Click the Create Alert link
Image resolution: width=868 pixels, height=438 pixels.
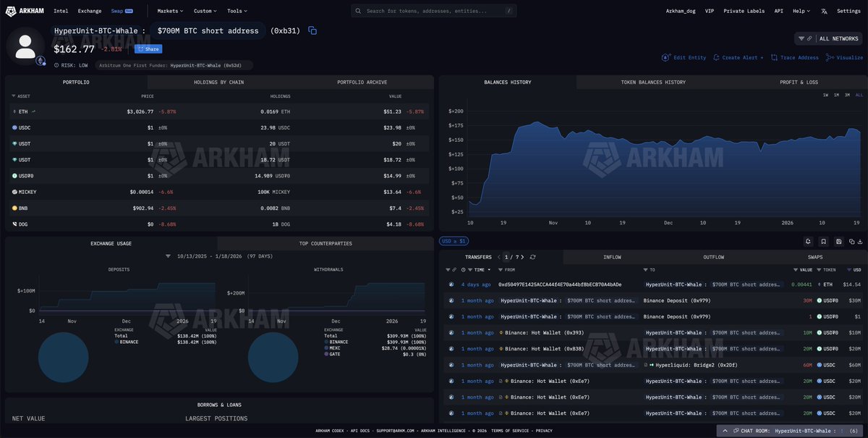[x=738, y=57]
